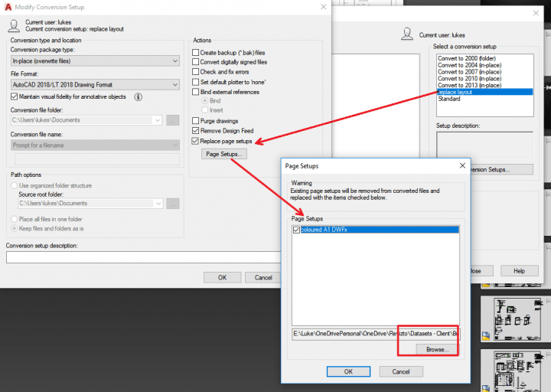Viewport: 551px width, 392px height.
Task: Enable Create backup (*.bak) files
Action: (x=195, y=52)
